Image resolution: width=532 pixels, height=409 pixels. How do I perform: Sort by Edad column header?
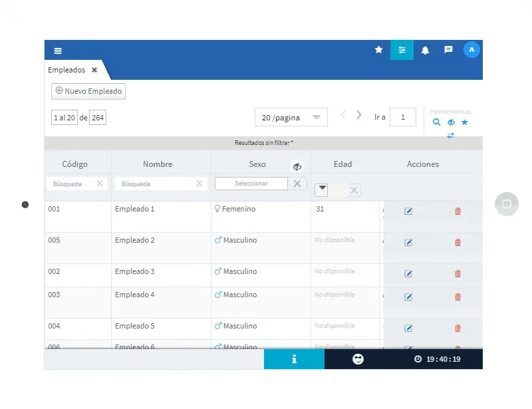tap(342, 164)
